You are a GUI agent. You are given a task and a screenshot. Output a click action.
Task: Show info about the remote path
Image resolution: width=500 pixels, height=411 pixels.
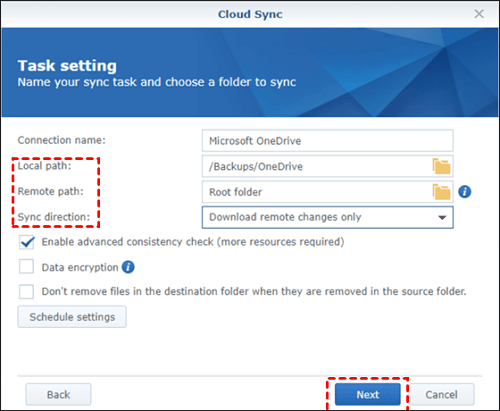465,192
